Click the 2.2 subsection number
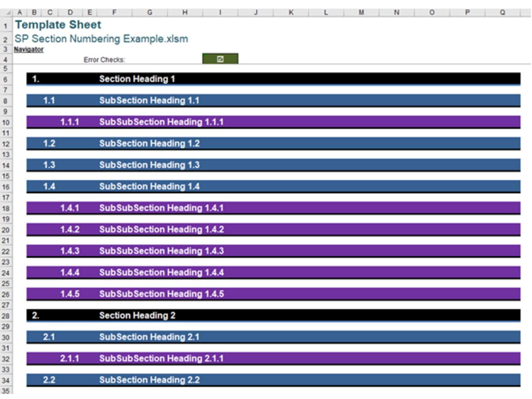532x399 pixels. click(49, 380)
